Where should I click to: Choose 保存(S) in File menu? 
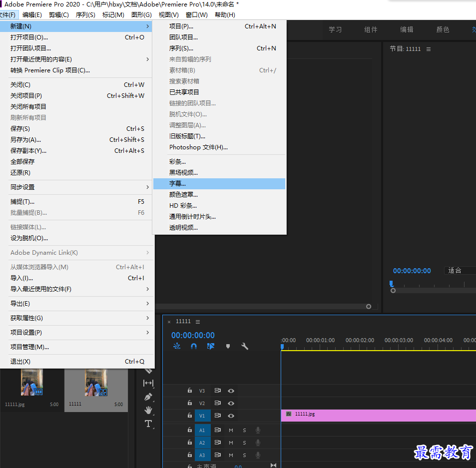[76, 129]
